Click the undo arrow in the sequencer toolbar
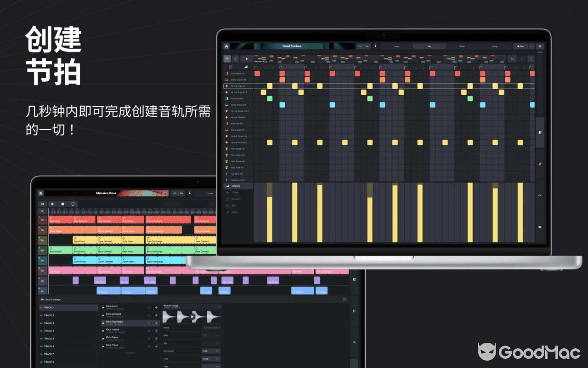588x368 pixels. (513, 59)
